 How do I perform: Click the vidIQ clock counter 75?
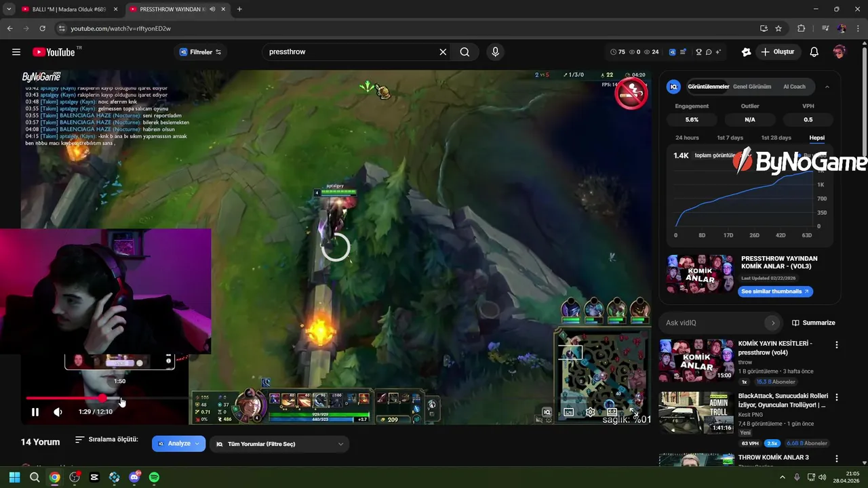[618, 52]
